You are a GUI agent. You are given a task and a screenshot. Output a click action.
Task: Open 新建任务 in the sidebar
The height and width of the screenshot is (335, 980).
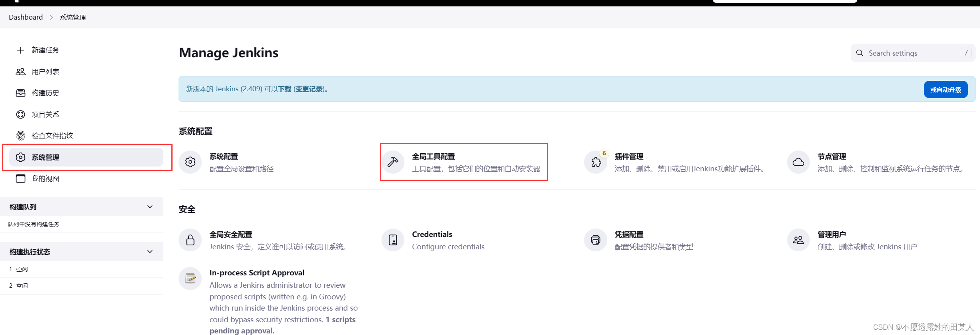(45, 50)
